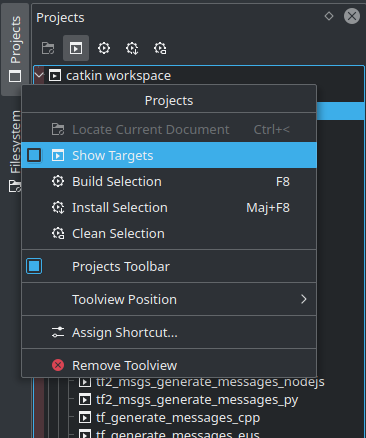Choose Install Selection from context menu
This screenshot has height=438, width=366.
click(x=169, y=207)
